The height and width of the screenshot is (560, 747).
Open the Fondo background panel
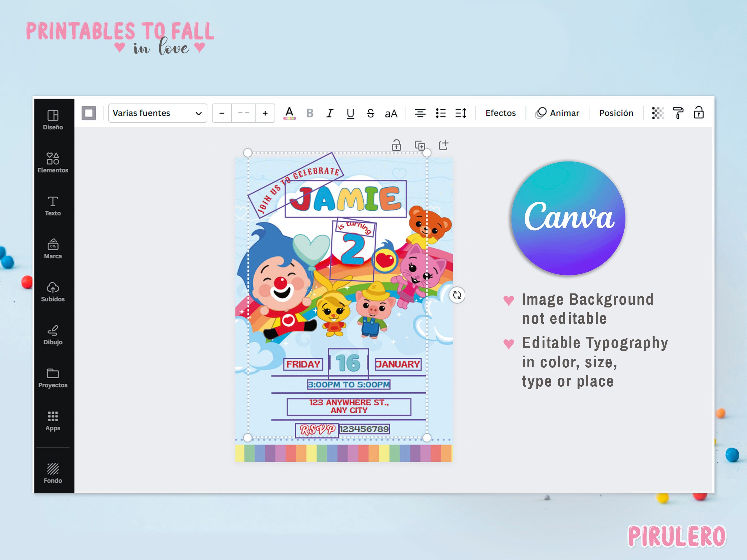coord(53,473)
